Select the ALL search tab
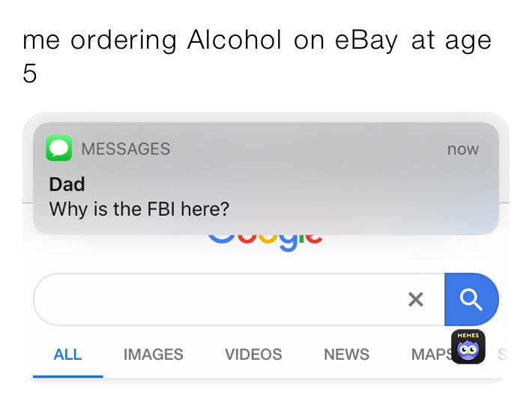Image resolution: width=532 pixels, height=407 pixels. (67, 355)
